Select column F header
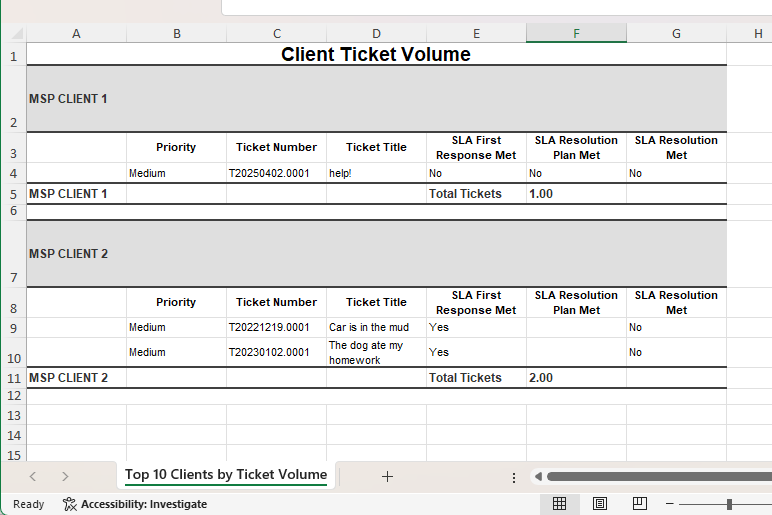Screen dimensions: 772x515 point(576,33)
